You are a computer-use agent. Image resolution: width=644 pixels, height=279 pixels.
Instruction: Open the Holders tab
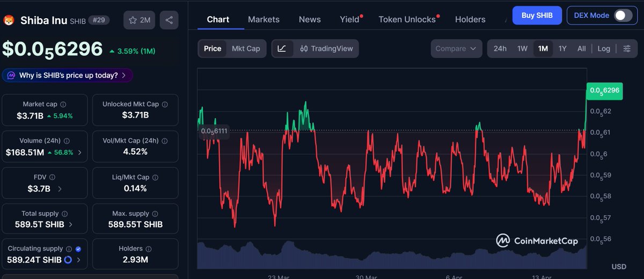pos(470,19)
